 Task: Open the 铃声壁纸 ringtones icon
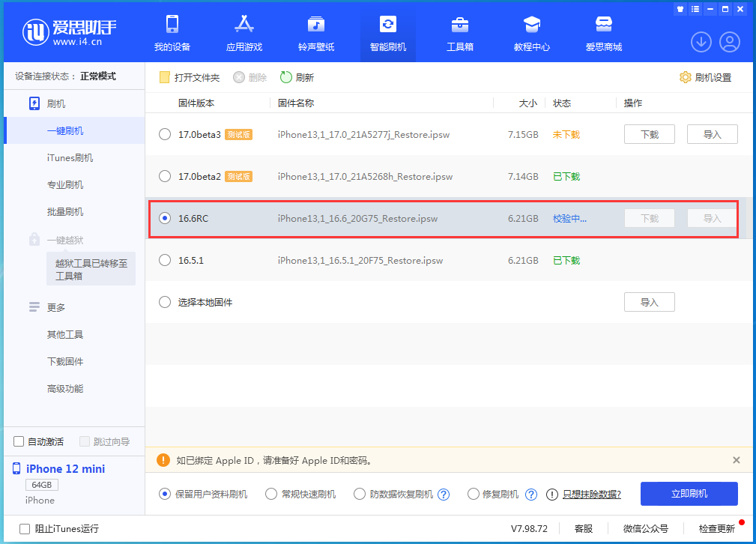click(x=315, y=24)
